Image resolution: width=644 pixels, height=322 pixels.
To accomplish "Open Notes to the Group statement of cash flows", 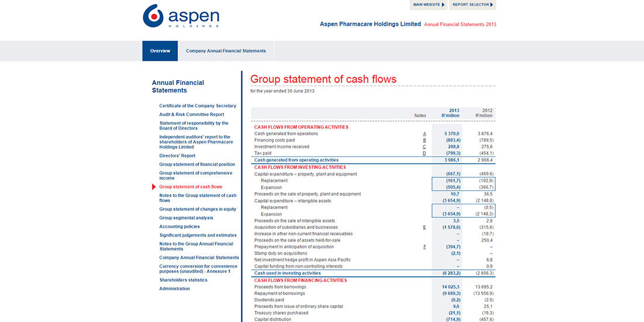I will (x=198, y=198).
